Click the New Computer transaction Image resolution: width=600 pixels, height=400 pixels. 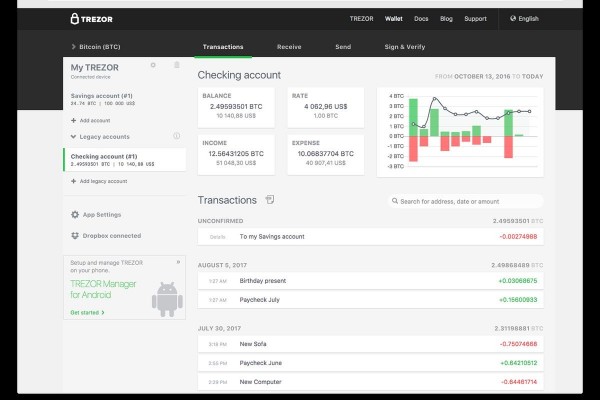[370, 382]
